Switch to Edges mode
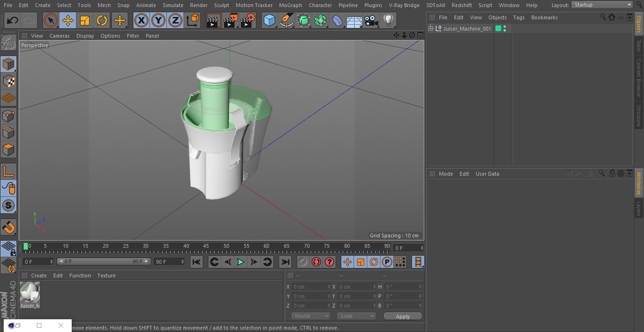644x332 pixels. [8, 132]
